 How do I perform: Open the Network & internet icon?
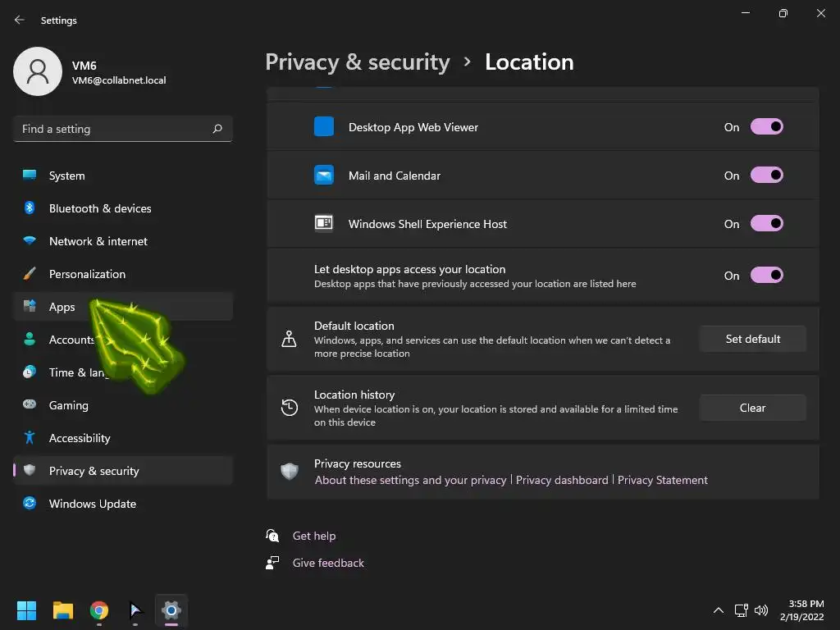[x=30, y=241]
